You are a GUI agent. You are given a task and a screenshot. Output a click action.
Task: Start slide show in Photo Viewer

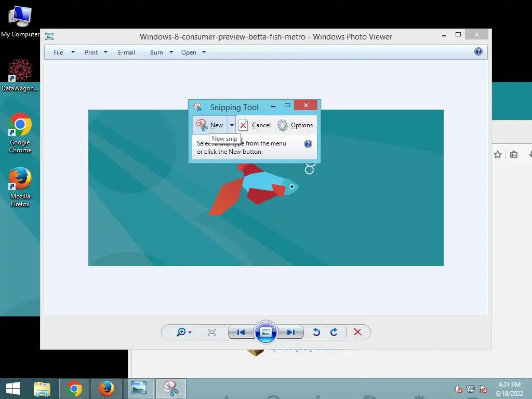point(265,332)
